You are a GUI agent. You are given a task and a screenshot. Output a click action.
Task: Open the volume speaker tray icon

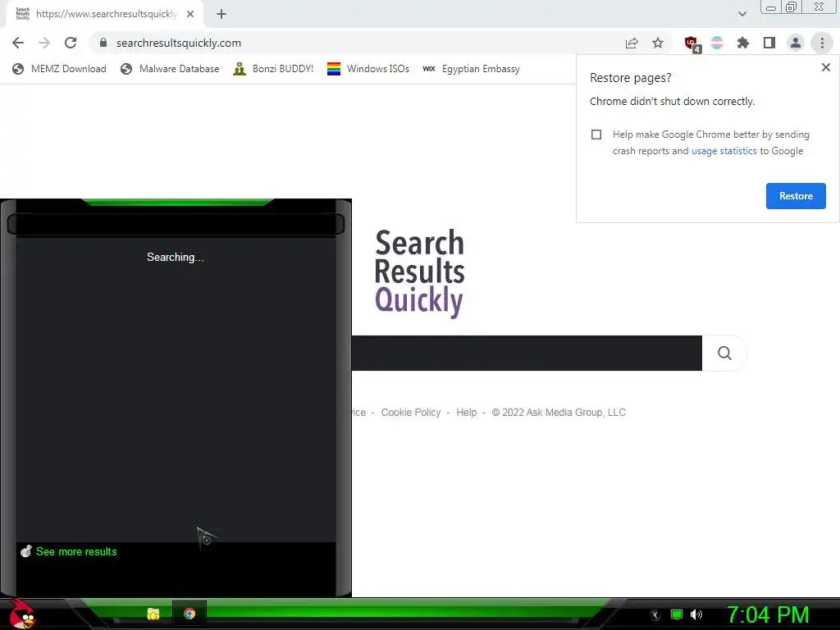[696, 615]
